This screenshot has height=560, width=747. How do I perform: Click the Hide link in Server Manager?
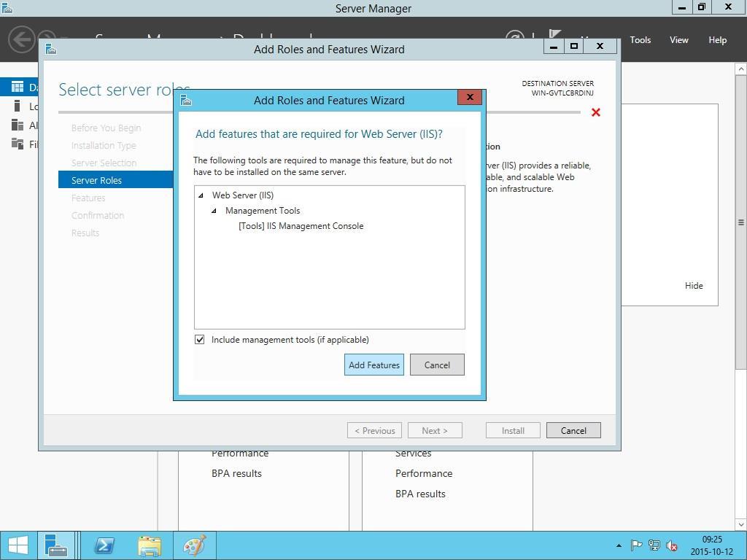click(x=694, y=286)
